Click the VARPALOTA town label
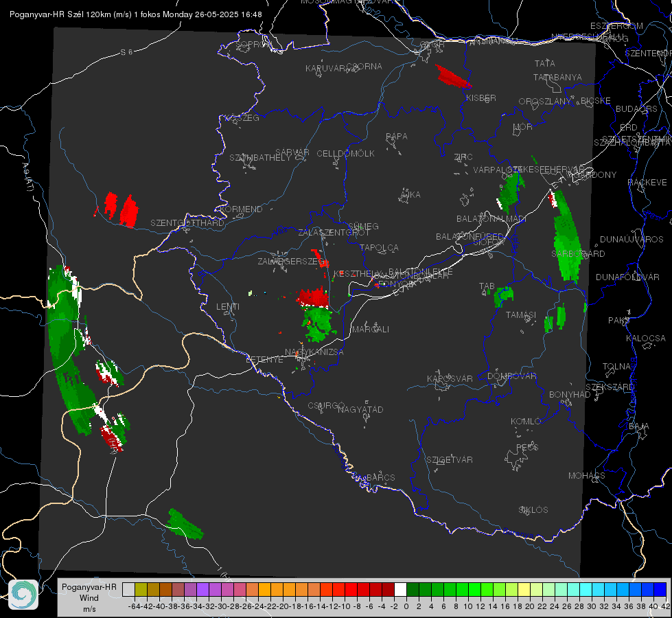The height and width of the screenshot is (618, 672). pyautogui.click(x=497, y=170)
